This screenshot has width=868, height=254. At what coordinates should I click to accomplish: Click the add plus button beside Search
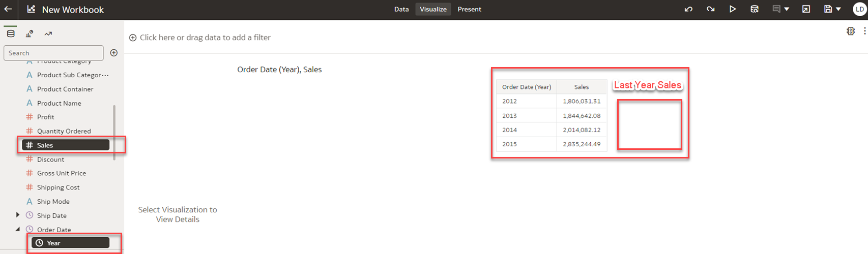(x=114, y=53)
